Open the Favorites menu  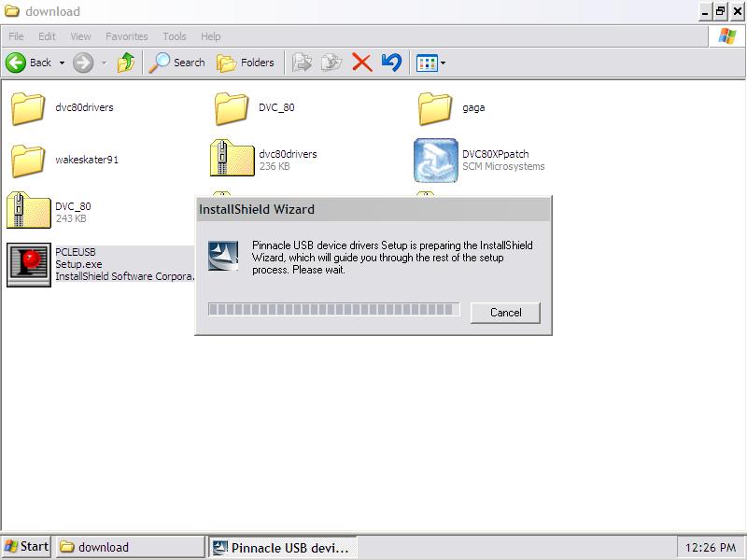tap(126, 36)
